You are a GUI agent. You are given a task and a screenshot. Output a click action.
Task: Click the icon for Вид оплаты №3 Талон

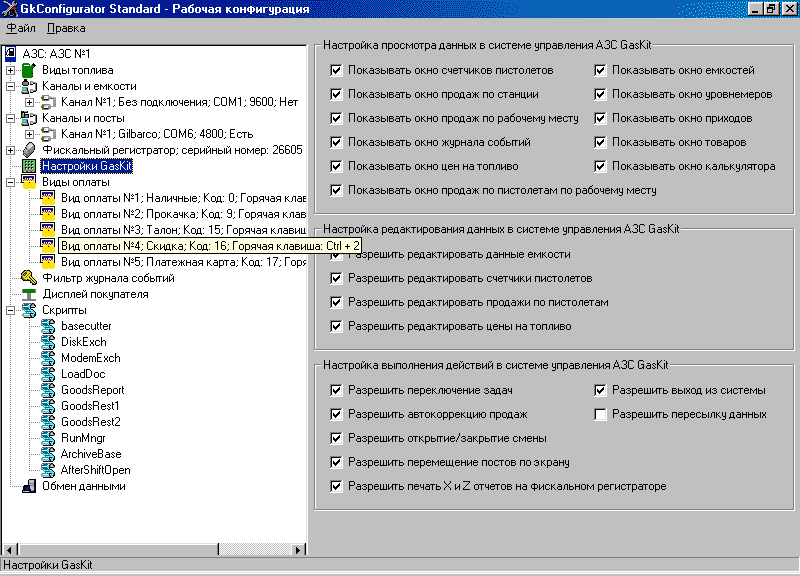point(48,230)
